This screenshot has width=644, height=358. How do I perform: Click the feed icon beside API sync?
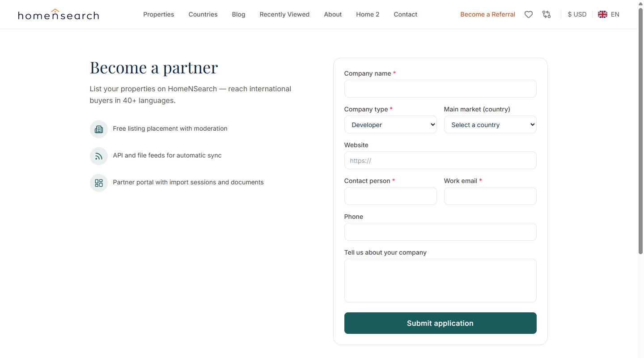(x=99, y=156)
